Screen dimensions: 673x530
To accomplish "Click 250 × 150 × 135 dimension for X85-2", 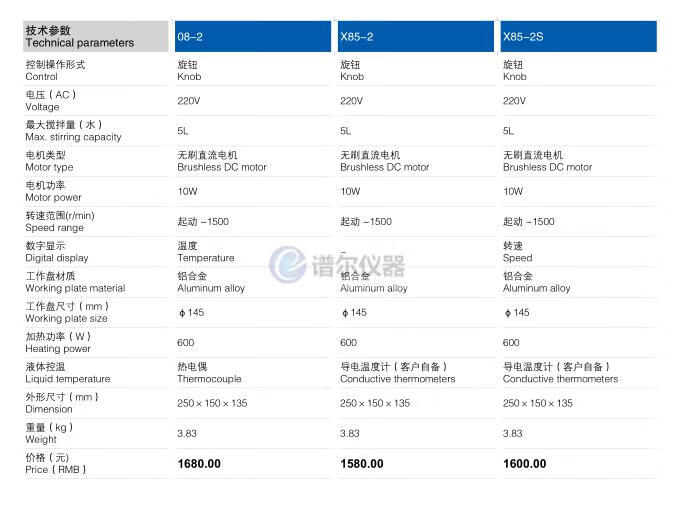I will [375, 403].
